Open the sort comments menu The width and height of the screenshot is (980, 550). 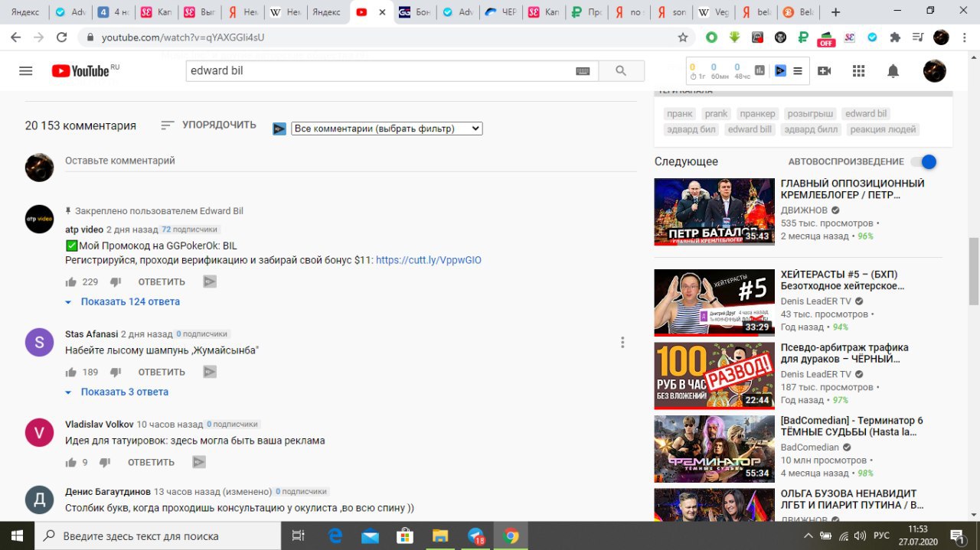click(x=208, y=125)
